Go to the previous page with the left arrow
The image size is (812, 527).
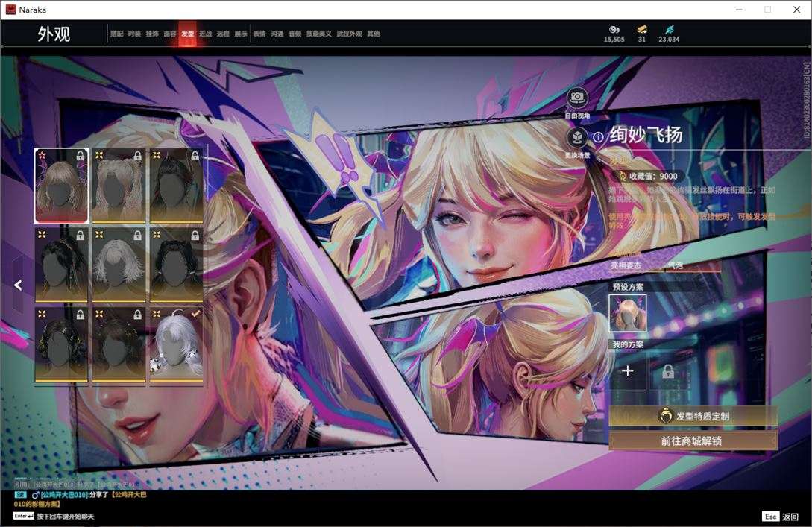[x=18, y=285]
